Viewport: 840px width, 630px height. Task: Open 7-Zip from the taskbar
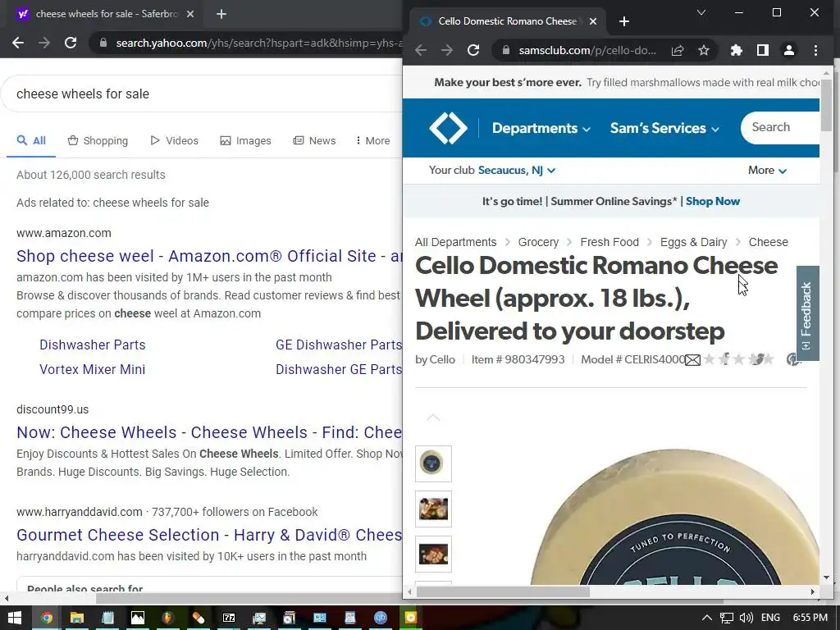tap(229, 618)
